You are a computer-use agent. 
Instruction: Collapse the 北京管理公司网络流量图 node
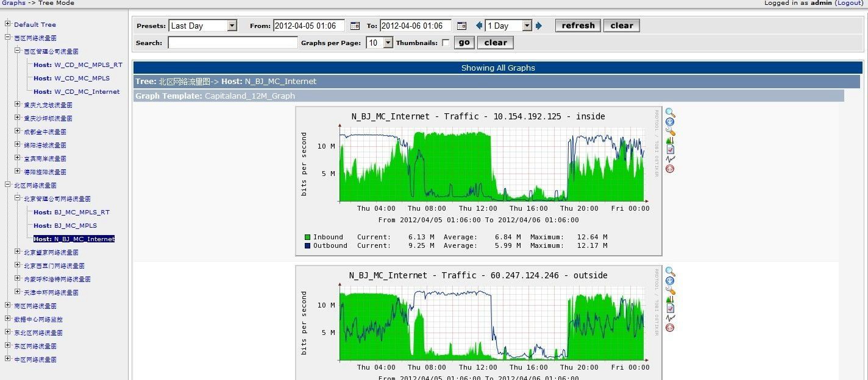(x=18, y=199)
